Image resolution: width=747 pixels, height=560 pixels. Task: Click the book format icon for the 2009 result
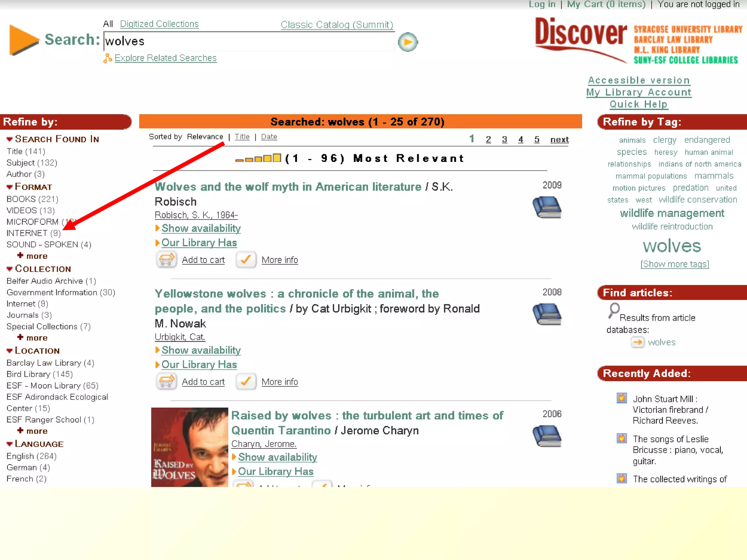pyautogui.click(x=547, y=207)
